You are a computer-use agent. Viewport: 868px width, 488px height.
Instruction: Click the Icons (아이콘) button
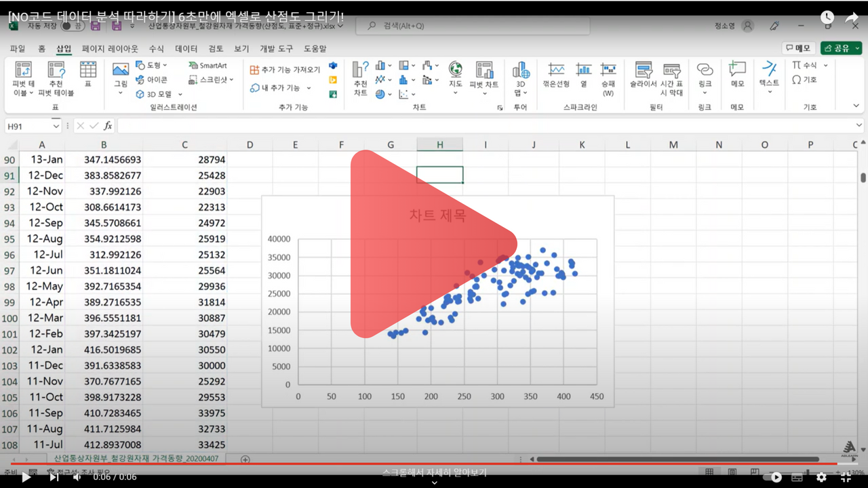151,79
